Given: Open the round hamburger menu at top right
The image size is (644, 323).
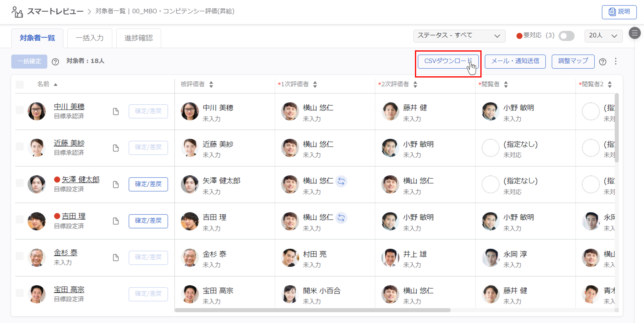Looking at the screenshot, I should pyautogui.click(x=634, y=33).
